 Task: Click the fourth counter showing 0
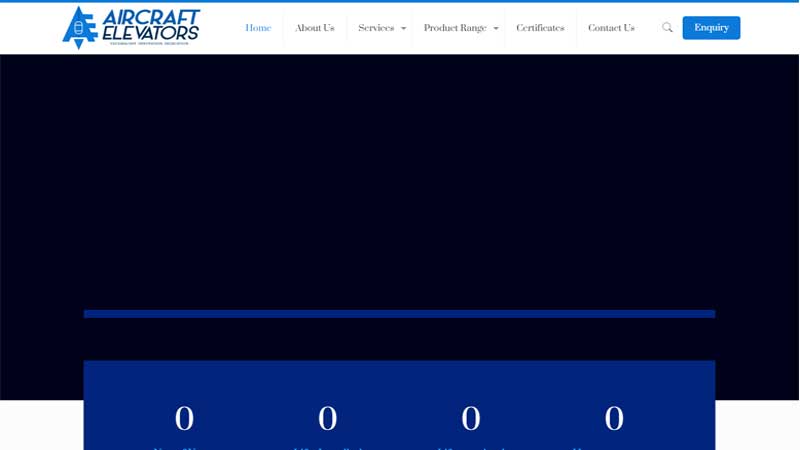point(614,418)
